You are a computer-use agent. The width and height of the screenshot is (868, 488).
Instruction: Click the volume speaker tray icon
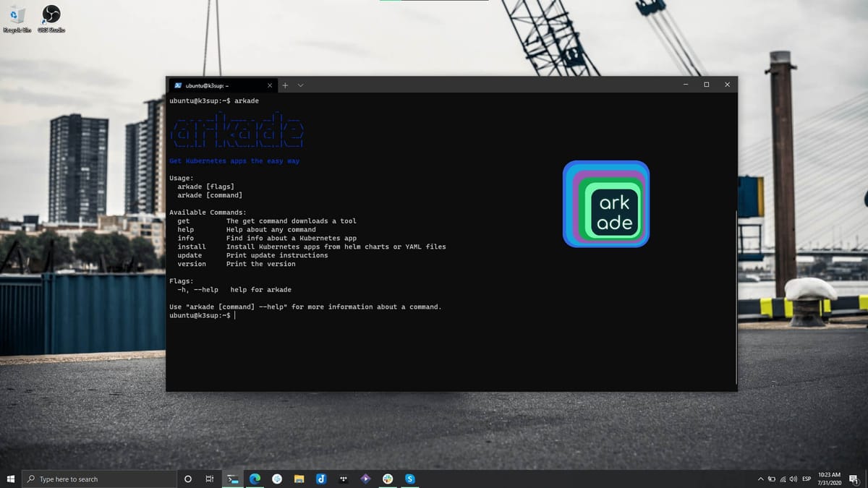coord(793,479)
